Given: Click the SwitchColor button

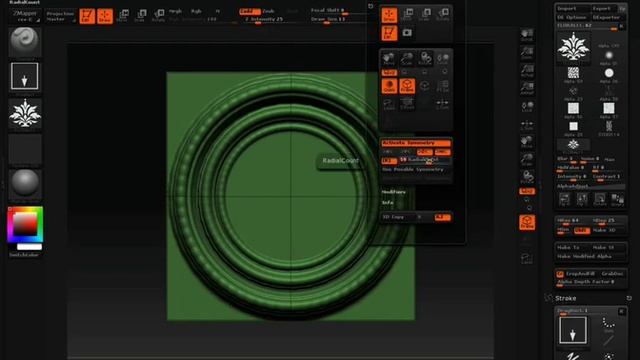Looking at the screenshot, I should [x=24, y=255].
